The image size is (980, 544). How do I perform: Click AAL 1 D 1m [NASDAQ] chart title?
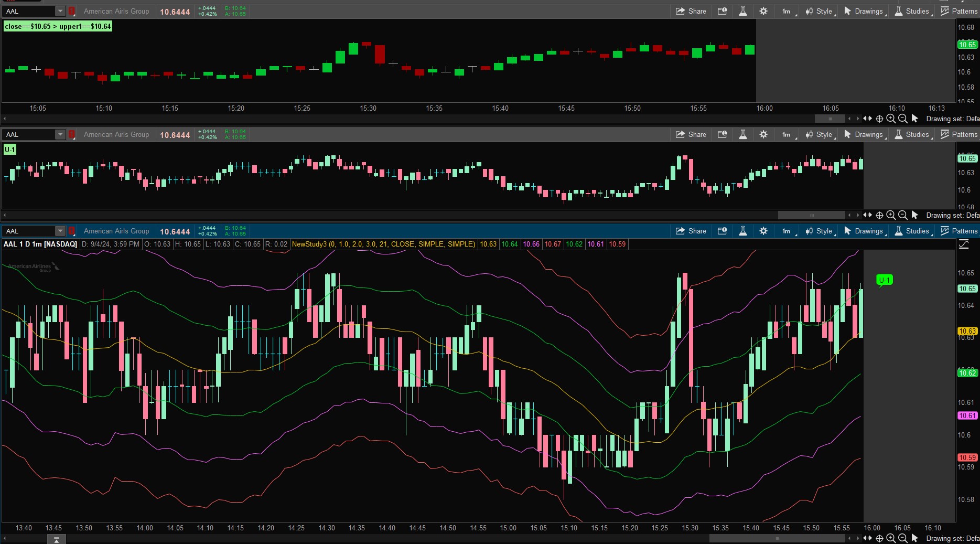coord(40,244)
